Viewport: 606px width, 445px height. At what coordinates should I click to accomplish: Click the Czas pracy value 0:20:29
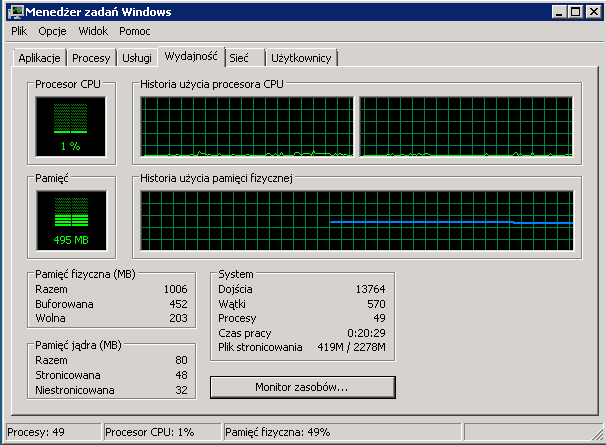[x=366, y=333]
